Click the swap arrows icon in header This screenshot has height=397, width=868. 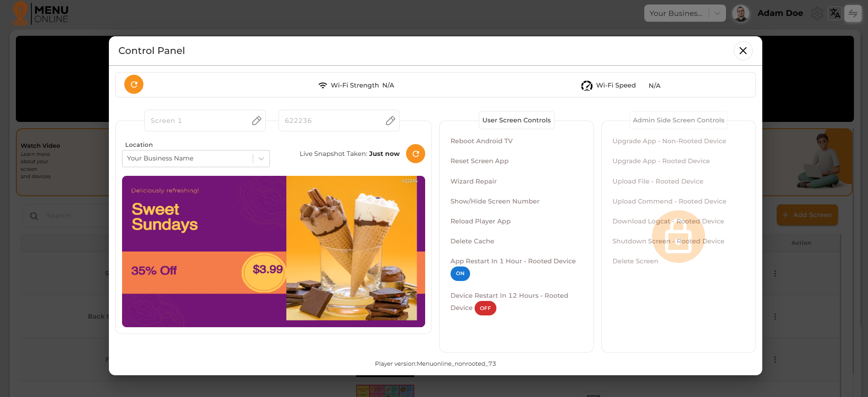[x=853, y=14]
